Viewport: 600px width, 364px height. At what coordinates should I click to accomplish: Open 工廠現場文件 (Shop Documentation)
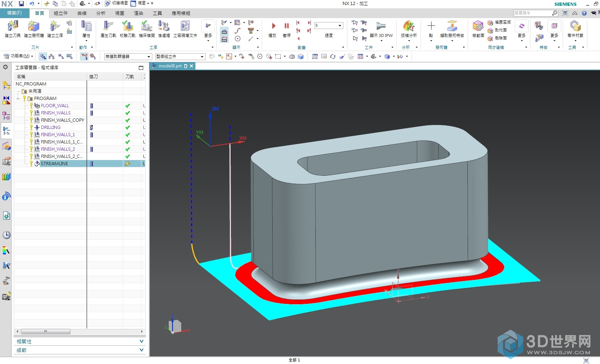(x=185, y=27)
